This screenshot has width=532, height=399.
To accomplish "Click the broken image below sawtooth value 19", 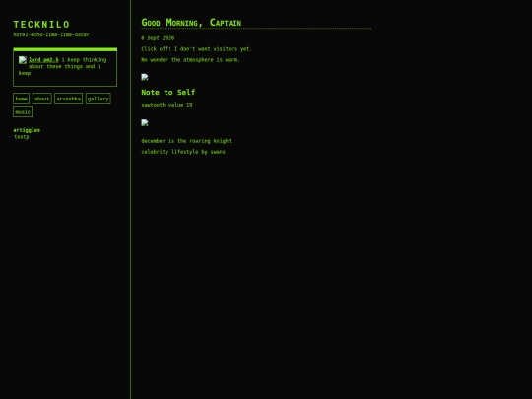I will click(145, 123).
